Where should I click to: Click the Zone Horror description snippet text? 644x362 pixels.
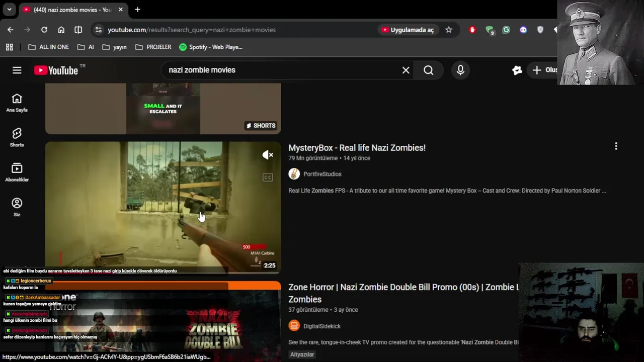(x=403, y=342)
